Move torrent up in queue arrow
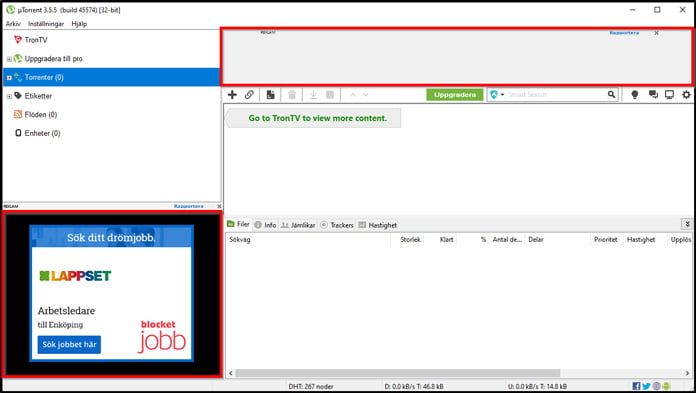The image size is (696, 393). pos(352,95)
